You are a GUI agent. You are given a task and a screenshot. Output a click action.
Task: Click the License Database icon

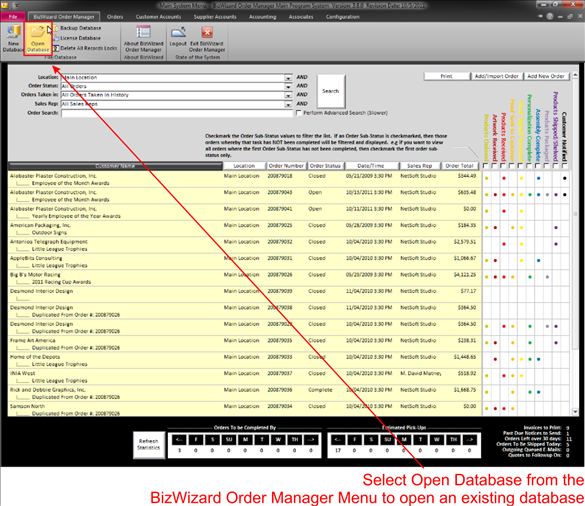[56, 38]
